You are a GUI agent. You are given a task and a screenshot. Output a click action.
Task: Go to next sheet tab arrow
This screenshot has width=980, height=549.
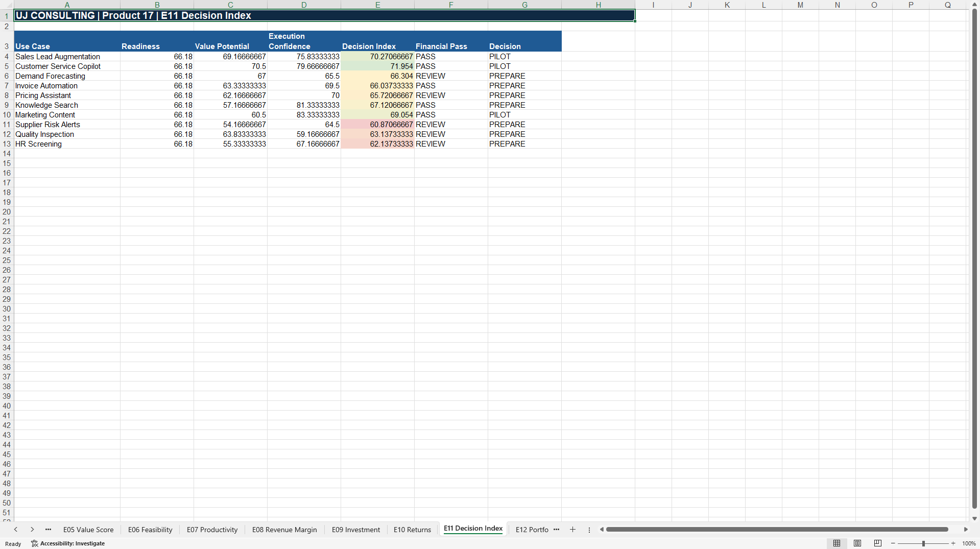[32, 530]
